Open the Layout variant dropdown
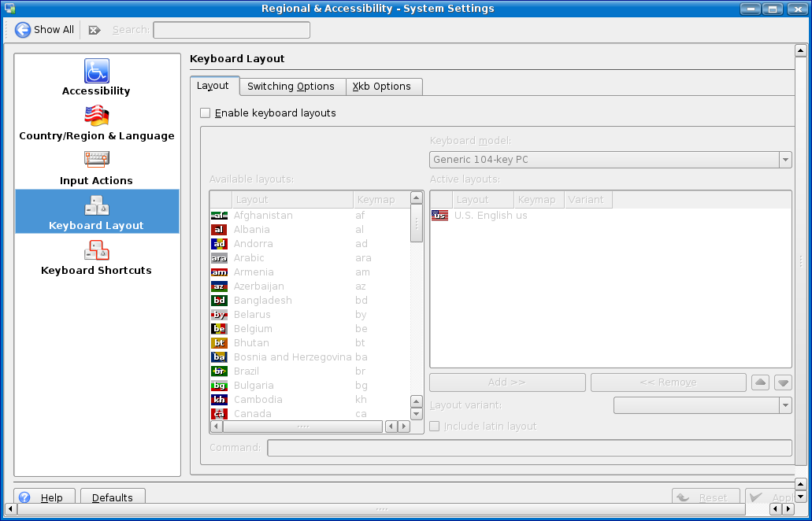 784,405
